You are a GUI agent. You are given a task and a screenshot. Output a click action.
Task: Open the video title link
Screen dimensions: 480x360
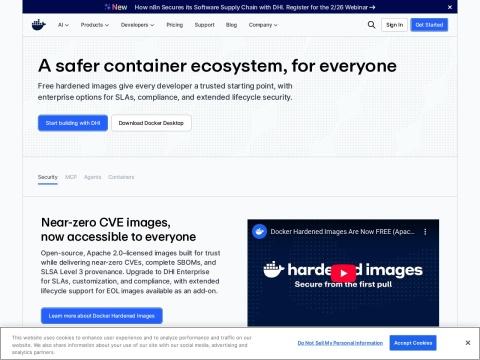point(343,232)
